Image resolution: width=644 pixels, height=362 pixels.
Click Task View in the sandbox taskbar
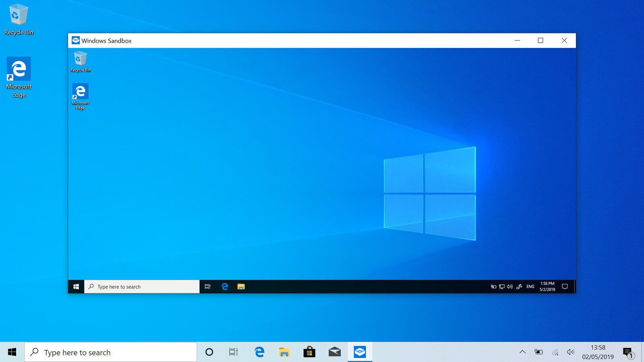207,286
